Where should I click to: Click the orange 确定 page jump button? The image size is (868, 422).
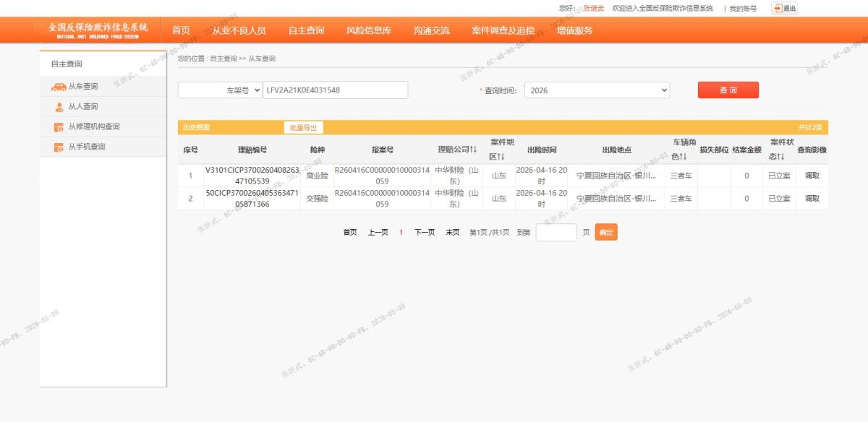(606, 233)
